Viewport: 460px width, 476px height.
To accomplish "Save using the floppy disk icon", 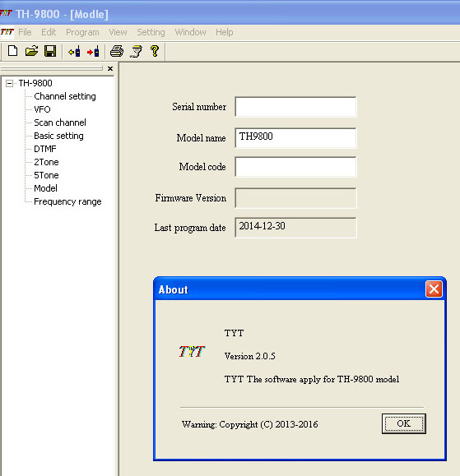I will coord(50,51).
